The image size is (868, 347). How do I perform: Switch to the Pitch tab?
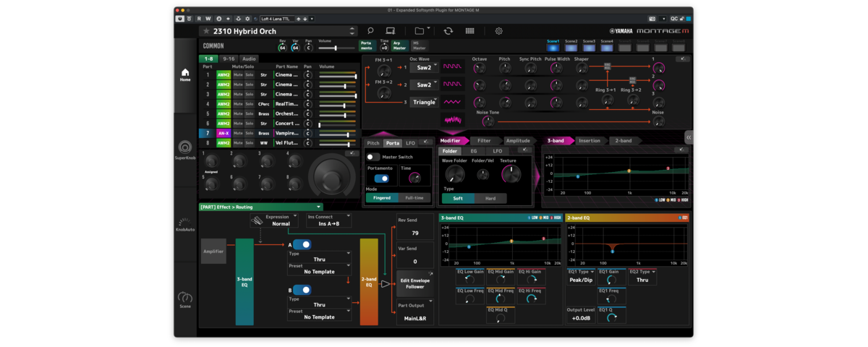[x=373, y=143]
